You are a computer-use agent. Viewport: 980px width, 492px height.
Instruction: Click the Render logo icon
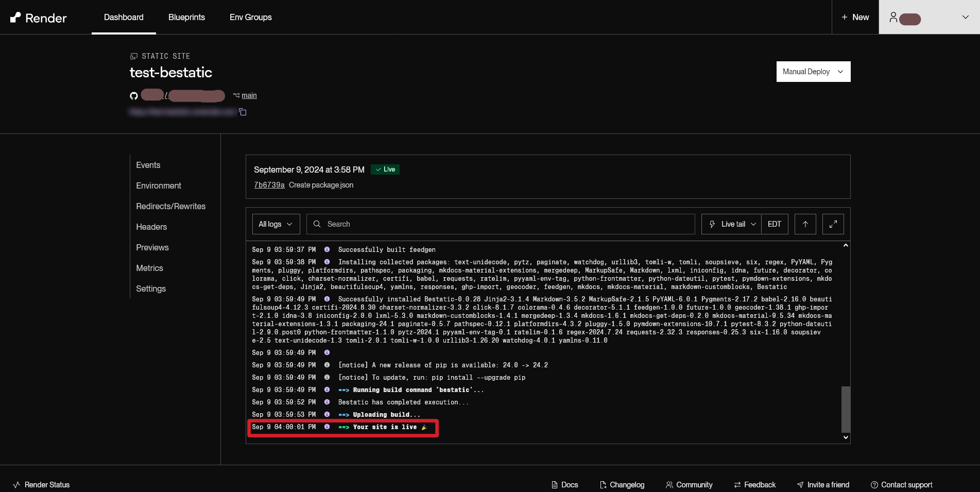click(x=16, y=18)
